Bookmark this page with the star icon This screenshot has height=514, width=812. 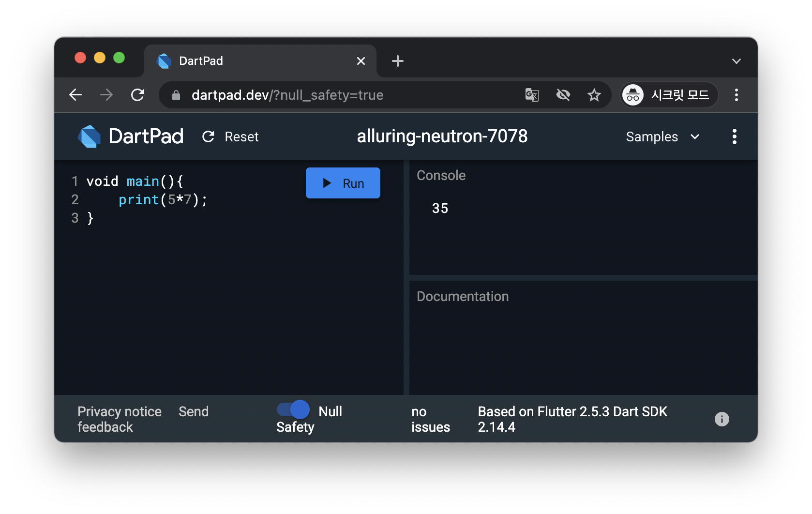point(594,95)
